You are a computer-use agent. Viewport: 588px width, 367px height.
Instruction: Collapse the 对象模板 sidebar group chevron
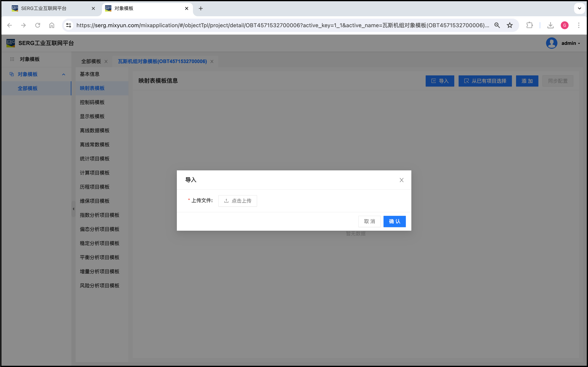tap(64, 74)
